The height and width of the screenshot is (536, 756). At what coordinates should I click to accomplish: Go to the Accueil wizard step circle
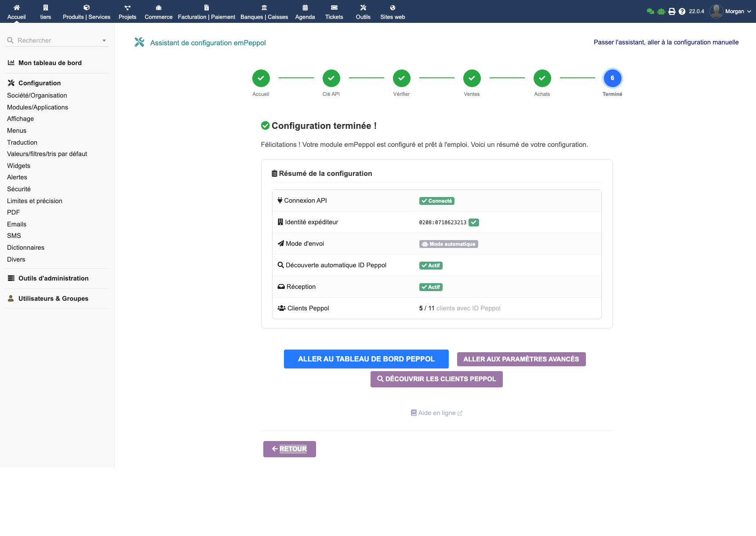click(x=261, y=78)
